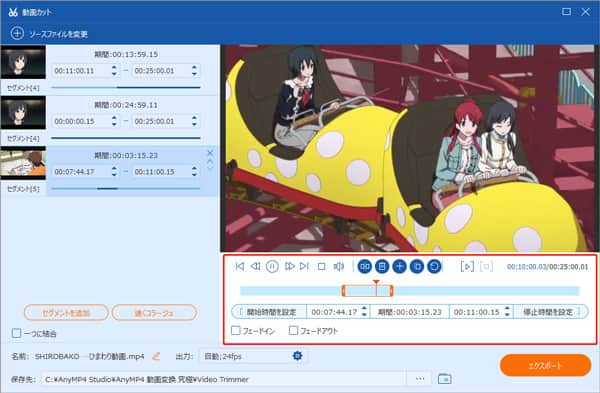Step forward one frame
Screen dimensions: 600x393
pyautogui.click(x=290, y=266)
